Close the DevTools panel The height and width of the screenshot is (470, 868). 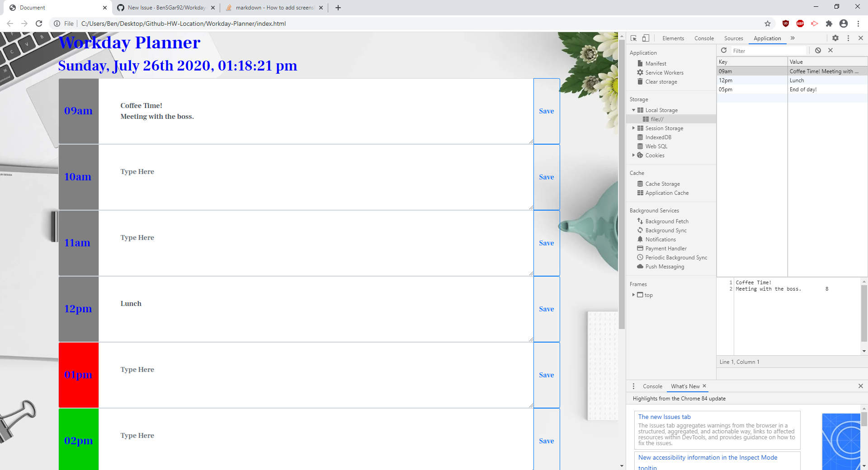click(861, 38)
